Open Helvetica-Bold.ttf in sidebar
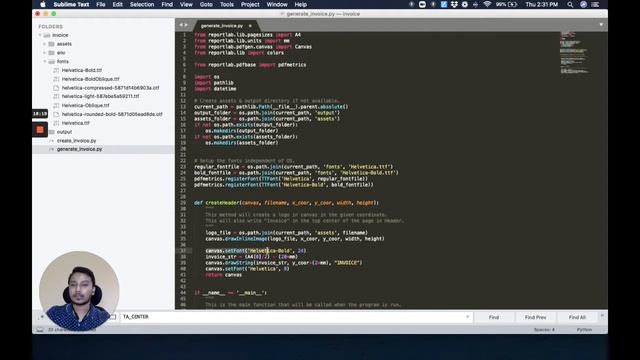640x360 pixels. click(82, 70)
